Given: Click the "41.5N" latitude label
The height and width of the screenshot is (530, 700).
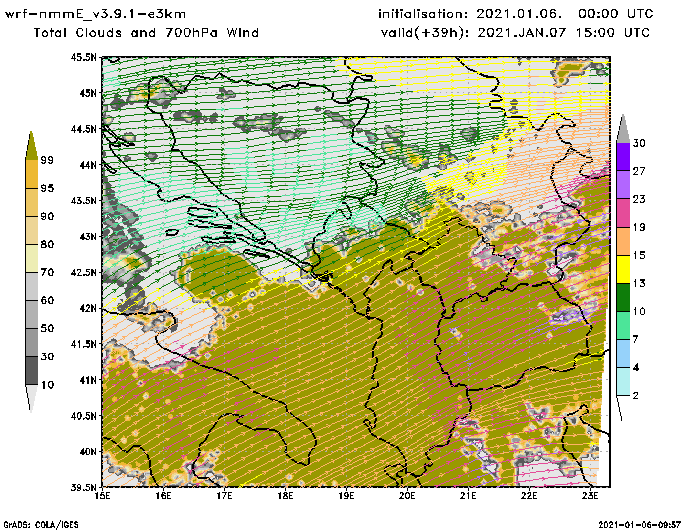Looking at the screenshot, I should tap(83, 344).
